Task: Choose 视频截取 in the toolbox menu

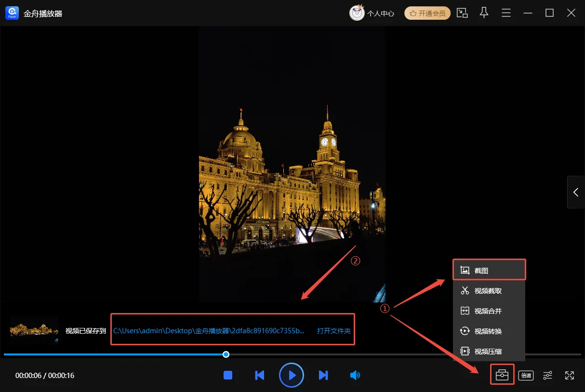Action: (489, 291)
